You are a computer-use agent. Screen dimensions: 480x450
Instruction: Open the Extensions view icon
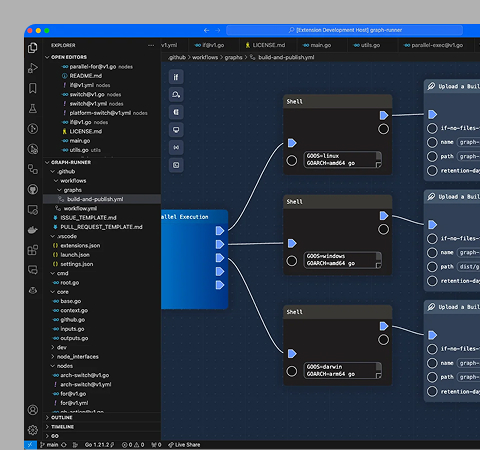coord(33,250)
